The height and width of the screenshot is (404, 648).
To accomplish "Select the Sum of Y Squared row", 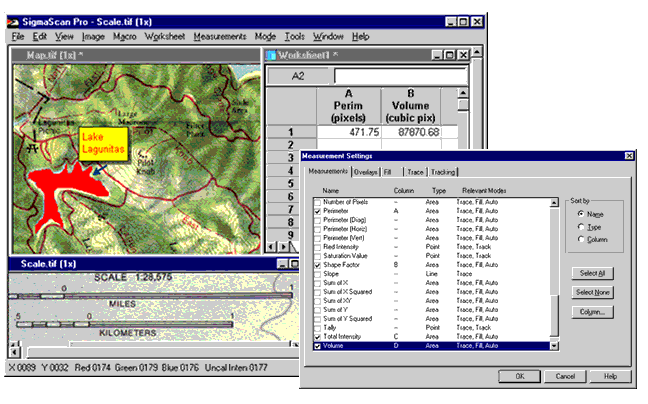I will [x=432, y=319].
